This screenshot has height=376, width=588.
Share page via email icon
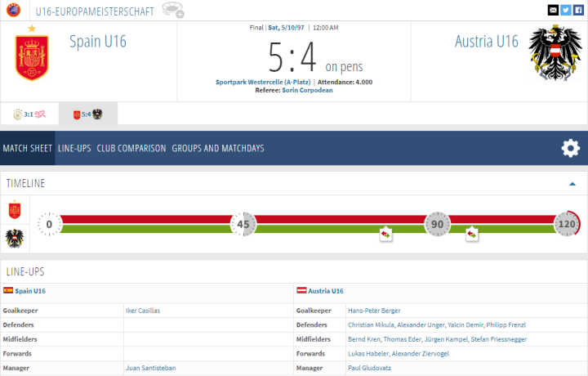554,10
